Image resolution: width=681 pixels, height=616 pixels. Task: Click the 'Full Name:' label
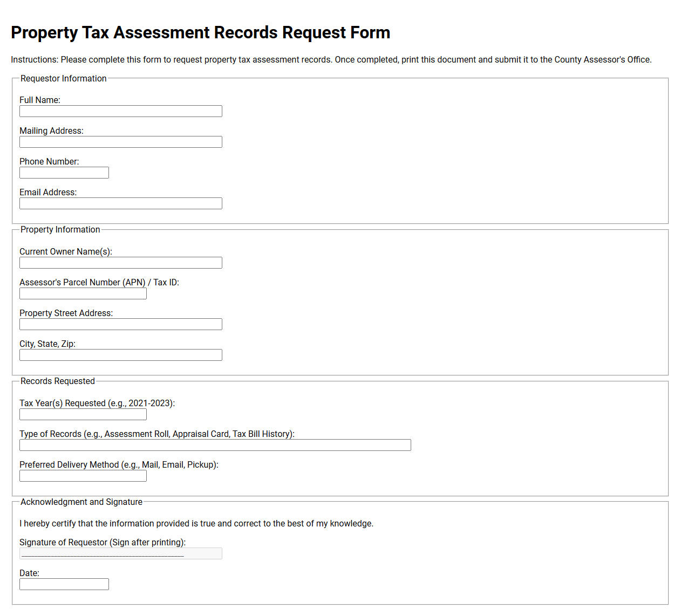(x=40, y=100)
